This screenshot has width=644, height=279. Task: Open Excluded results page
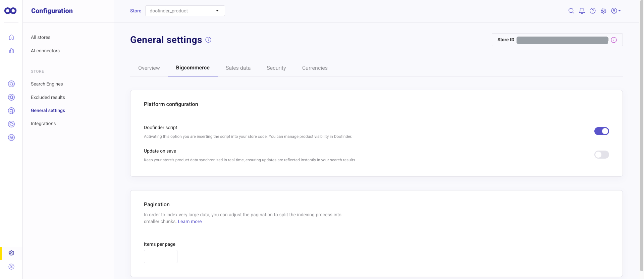[48, 97]
